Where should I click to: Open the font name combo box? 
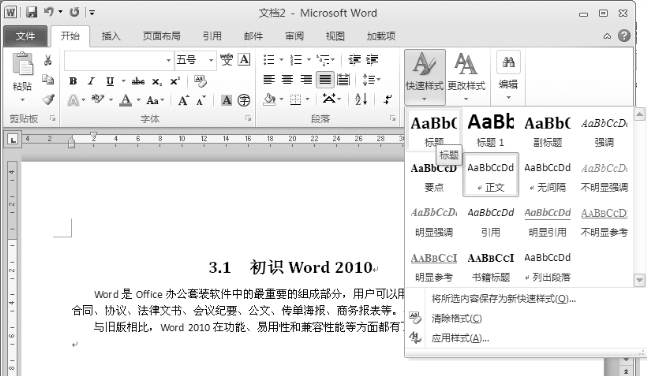tap(118, 60)
